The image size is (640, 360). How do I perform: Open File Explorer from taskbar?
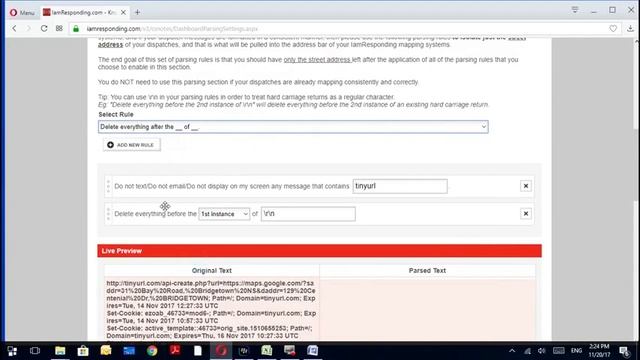click(60, 351)
